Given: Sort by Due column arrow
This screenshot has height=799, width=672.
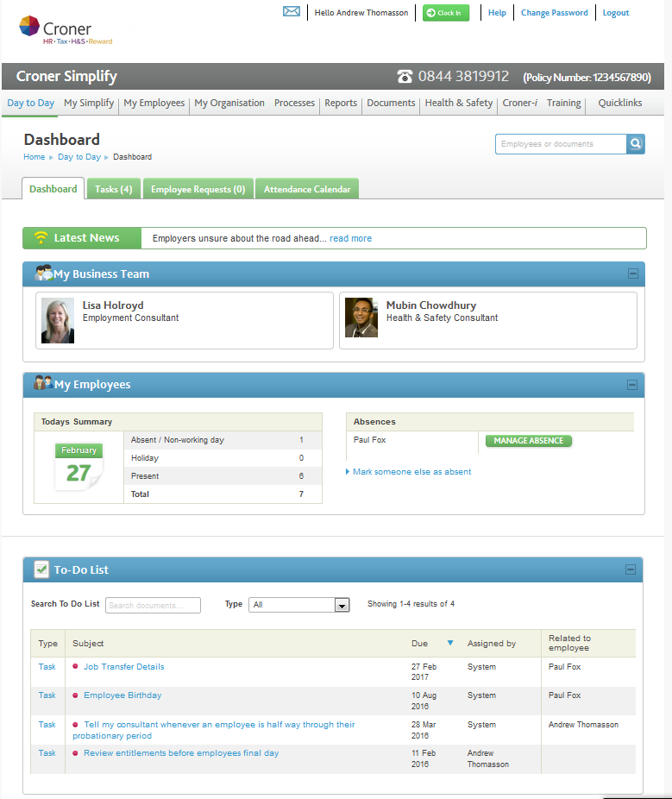Looking at the screenshot, I should 450,643.
